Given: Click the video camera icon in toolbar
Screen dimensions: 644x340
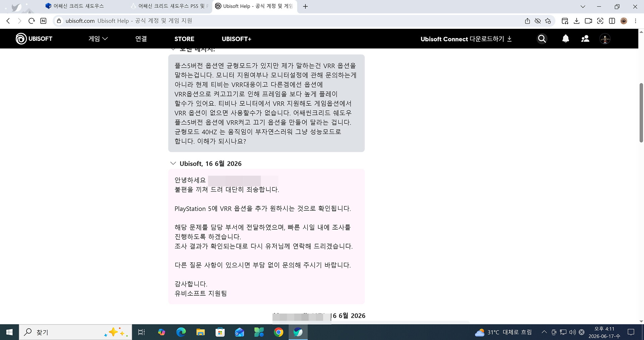Looking at the screenshot, I should point(588,21).
